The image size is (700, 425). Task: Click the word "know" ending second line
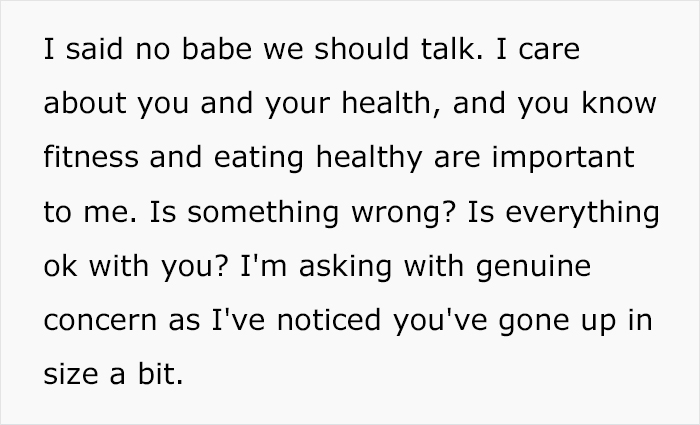pyautogui.click(x=619, y=103)
